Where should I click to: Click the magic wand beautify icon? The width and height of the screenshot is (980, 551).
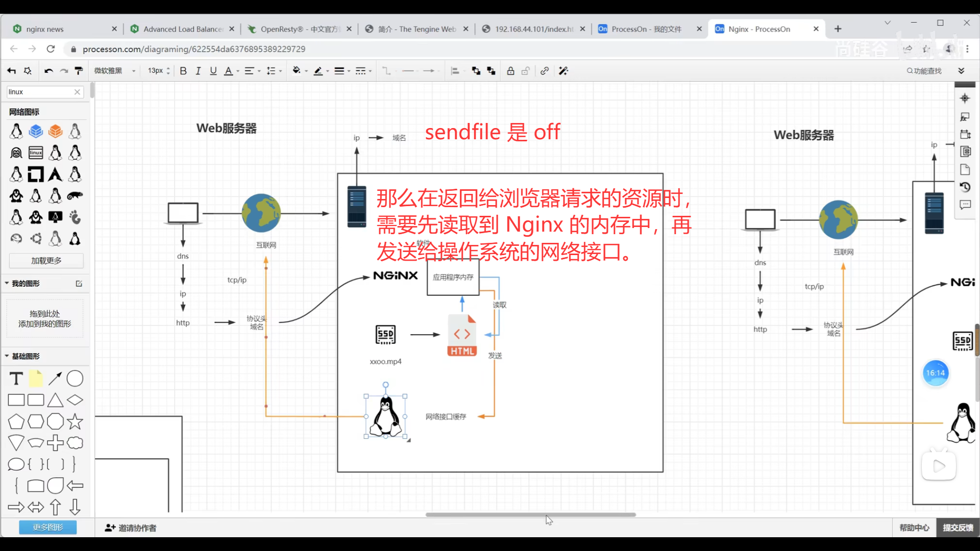coord(563,71)
